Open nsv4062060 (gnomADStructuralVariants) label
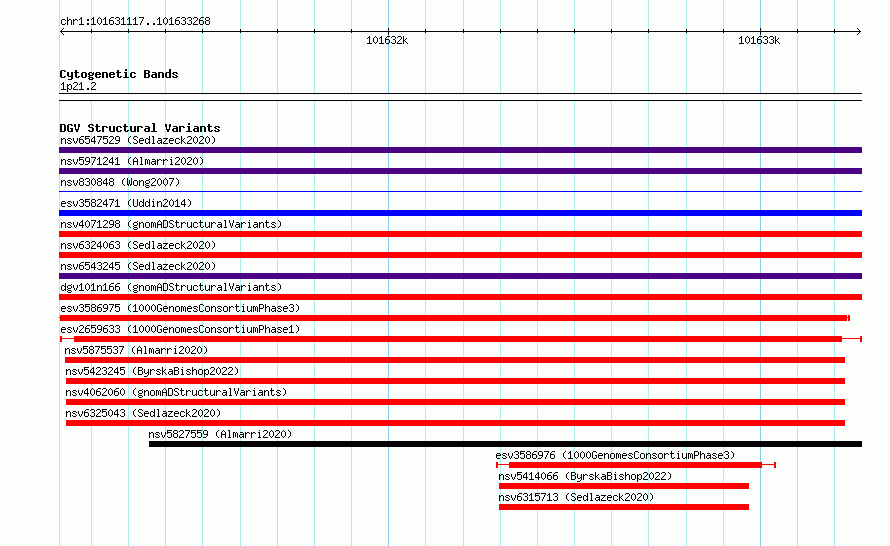 (x=176, y=392)
